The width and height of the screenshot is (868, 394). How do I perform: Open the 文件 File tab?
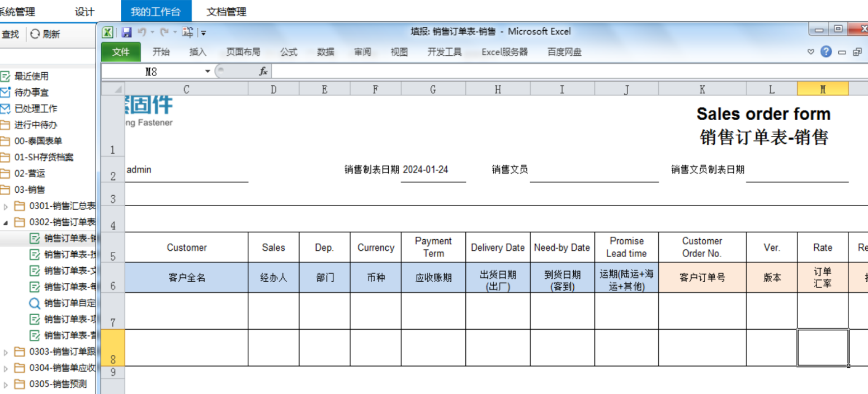pyautogui.click(x=121, y=52)
